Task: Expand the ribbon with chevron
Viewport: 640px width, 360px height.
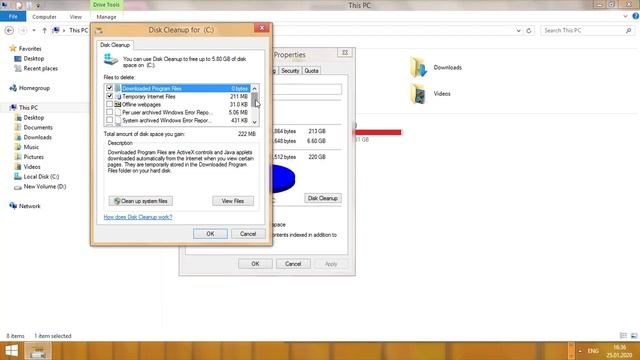Action: click(x=625, y=17)
